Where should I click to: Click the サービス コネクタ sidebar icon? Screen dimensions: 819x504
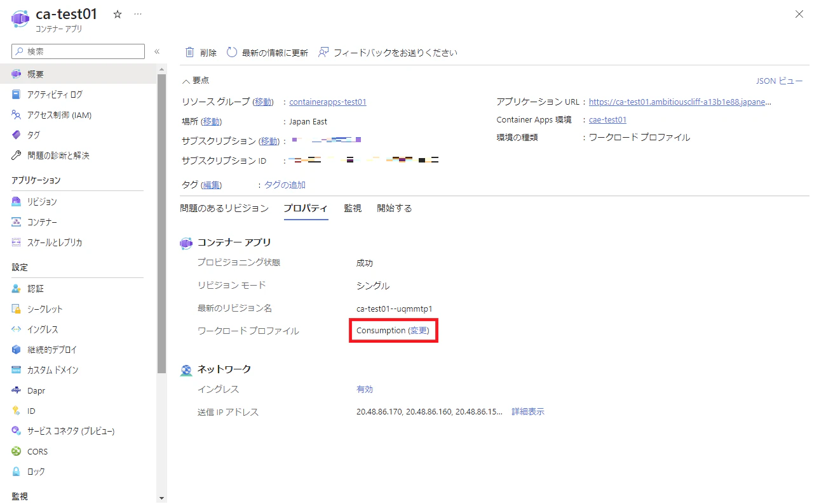(17, 431)
